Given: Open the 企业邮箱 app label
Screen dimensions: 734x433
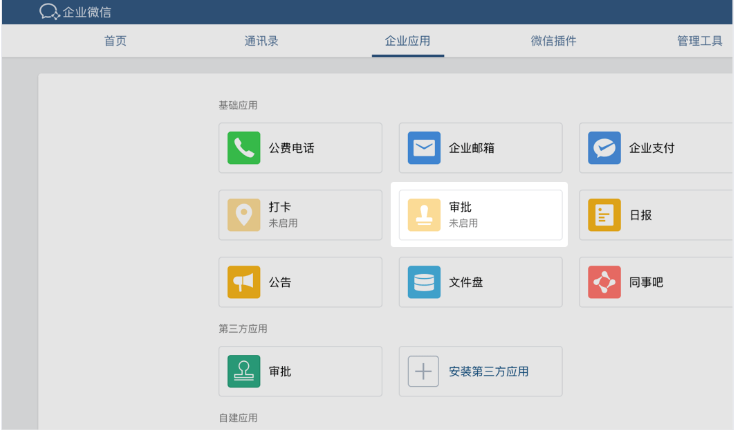Looking at the screenshot, I should 471,148.
